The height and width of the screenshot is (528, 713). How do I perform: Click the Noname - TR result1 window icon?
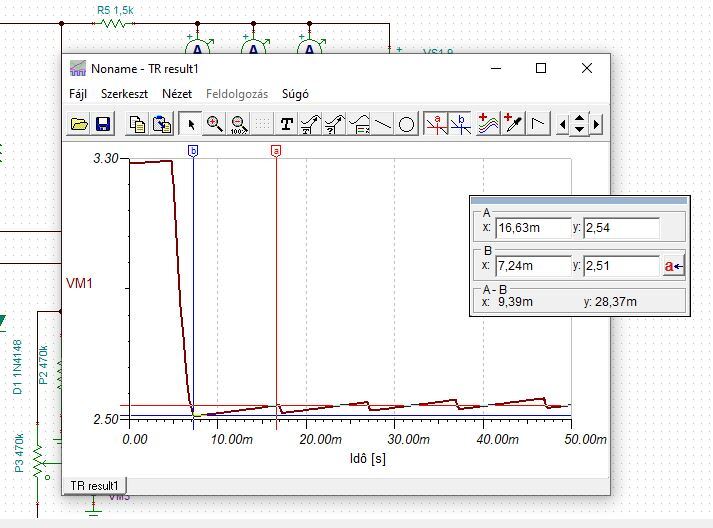tap(78, 68)
